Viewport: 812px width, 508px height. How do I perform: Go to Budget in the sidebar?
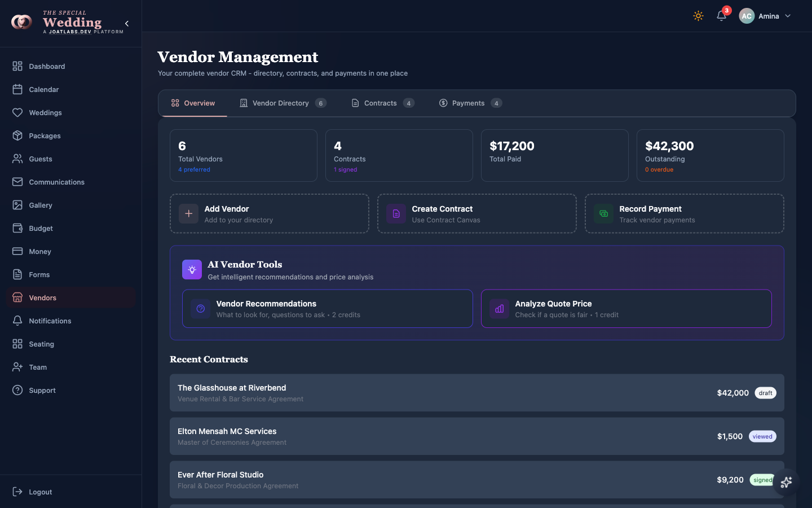pos(70,228)
